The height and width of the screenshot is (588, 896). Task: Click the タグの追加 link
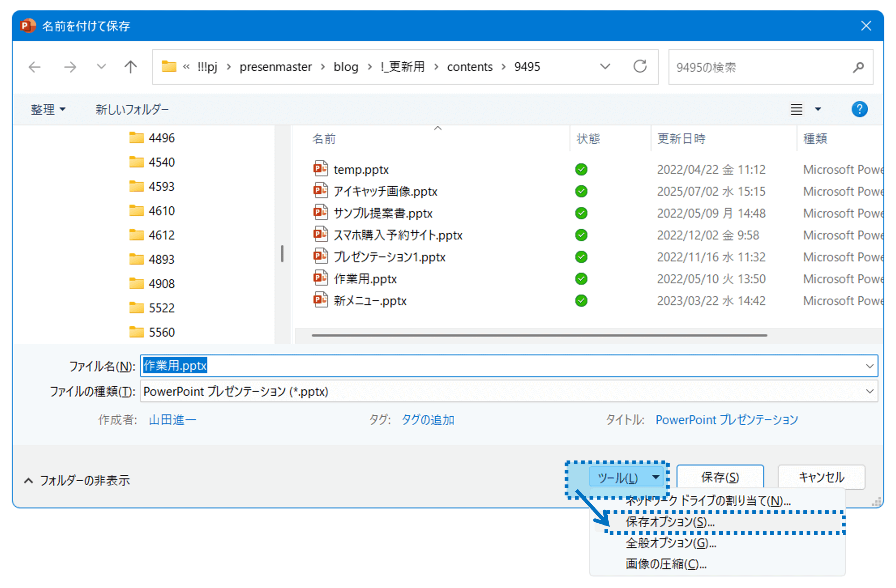tap(428, 420)
